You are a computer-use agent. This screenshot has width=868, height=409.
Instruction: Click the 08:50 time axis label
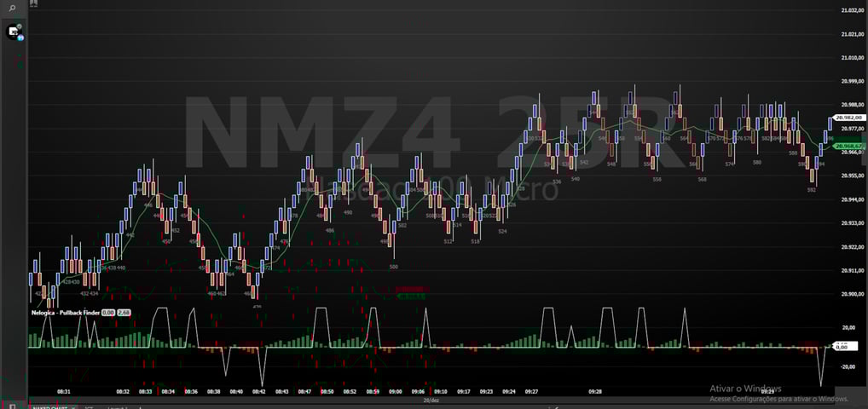(x=327, y=391)
